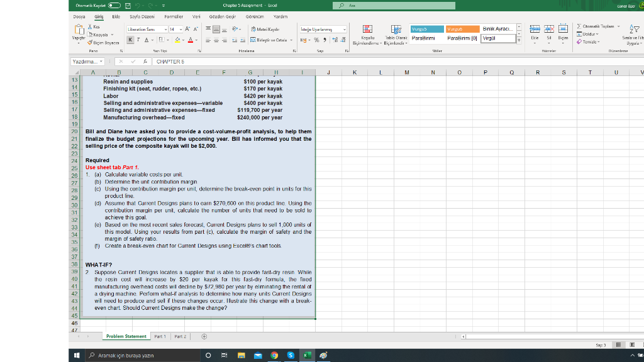Expand the cell styles gallery arrow
This screenshot has width=644, height=362.
[519, 40]
